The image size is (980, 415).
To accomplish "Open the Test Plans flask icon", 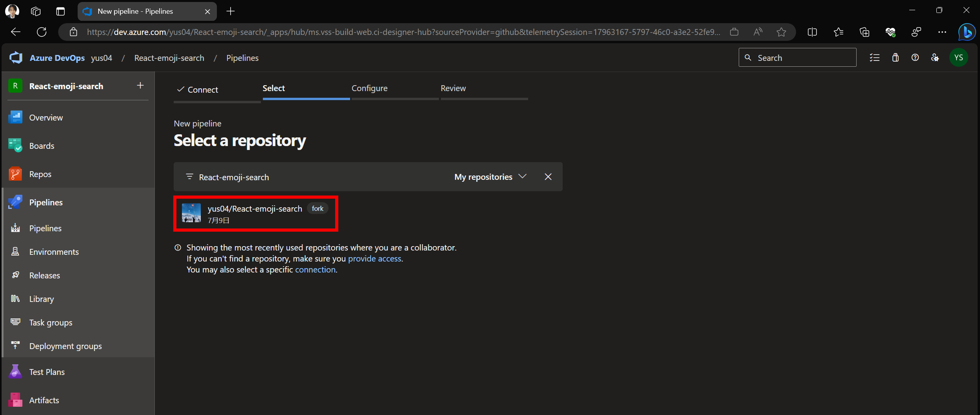I will [15, 372].
